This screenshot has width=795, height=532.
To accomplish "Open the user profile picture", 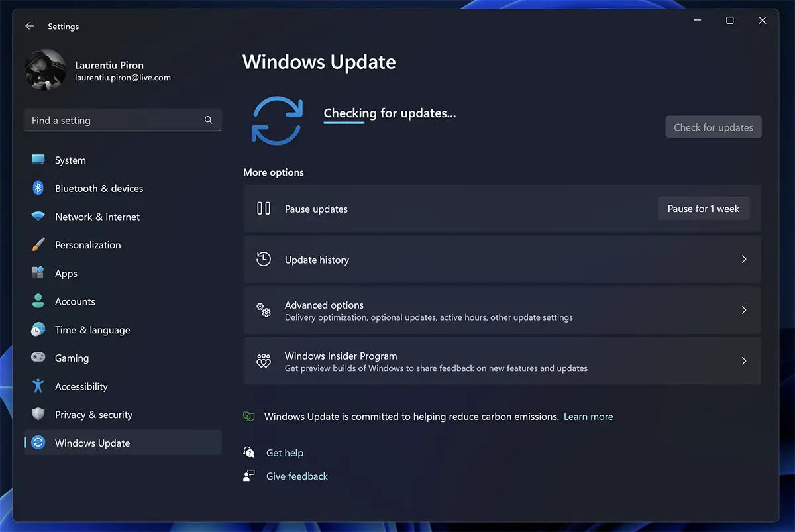I will pyautogui.click(x=45, y=70).
